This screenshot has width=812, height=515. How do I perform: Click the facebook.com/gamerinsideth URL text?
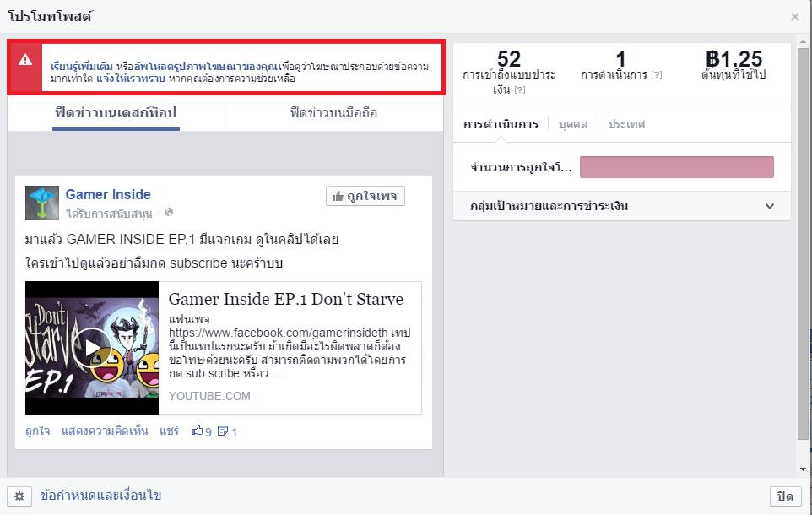279,333
